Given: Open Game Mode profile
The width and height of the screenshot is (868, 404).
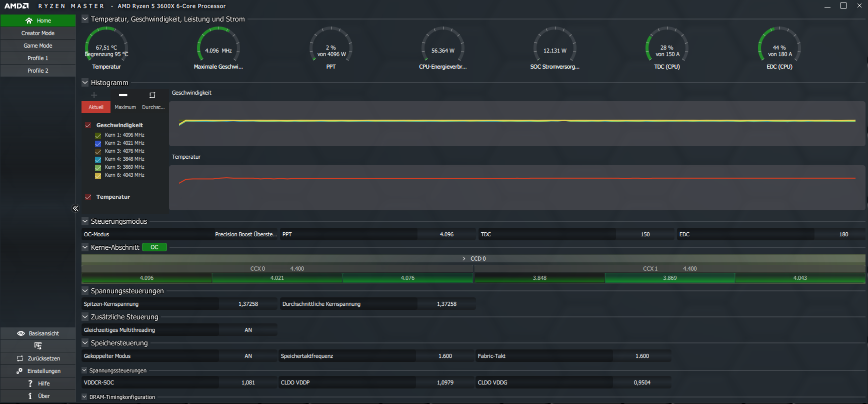Looking at the screenshot, I should (38, 46).
